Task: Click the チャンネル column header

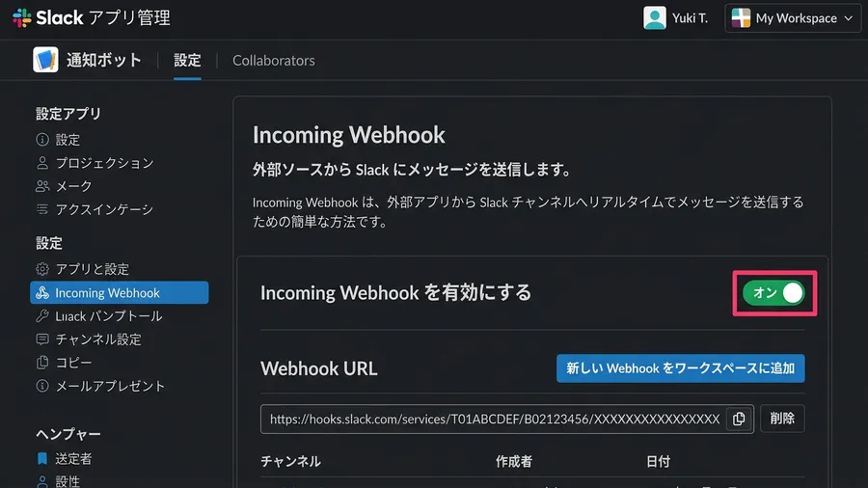Action: [290, 461]
